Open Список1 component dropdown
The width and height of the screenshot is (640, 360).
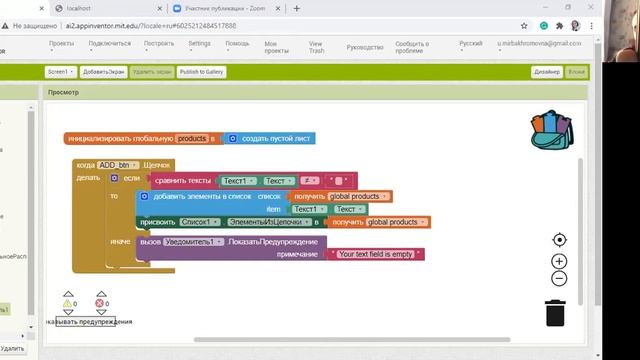tap(200, 222)
